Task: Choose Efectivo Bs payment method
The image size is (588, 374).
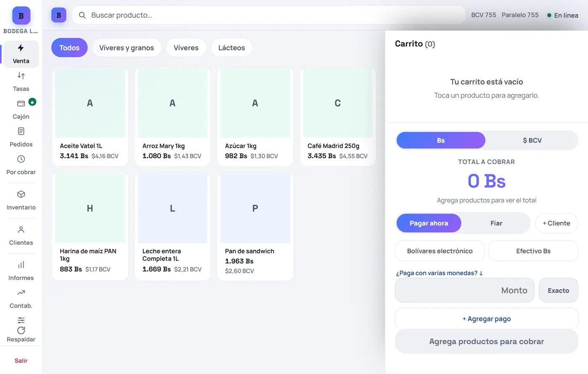Action: pos(533,251)
